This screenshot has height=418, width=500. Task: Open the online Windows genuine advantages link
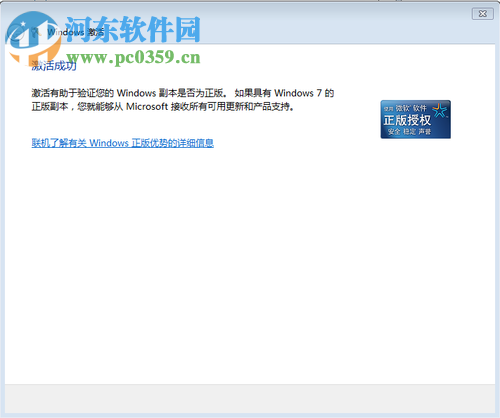(x=123, y=143)
